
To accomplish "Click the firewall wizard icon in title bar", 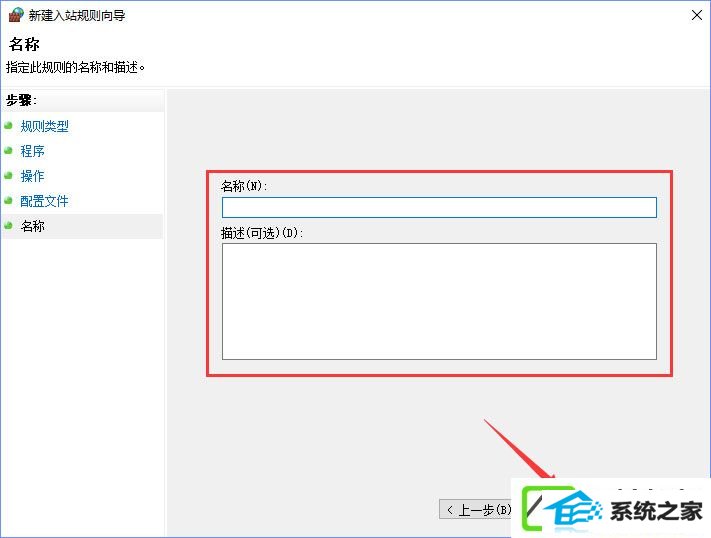I will point(16,15).
